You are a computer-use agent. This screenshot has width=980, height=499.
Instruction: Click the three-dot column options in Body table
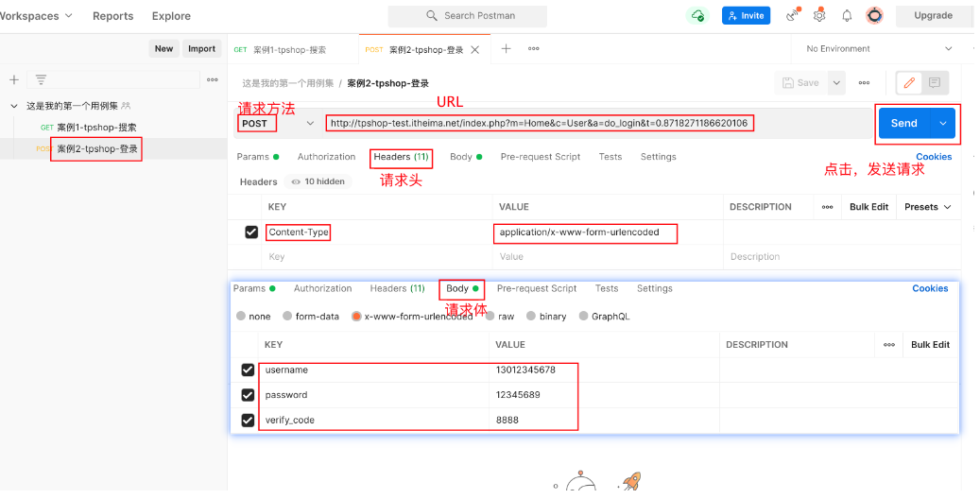[888, 345]
